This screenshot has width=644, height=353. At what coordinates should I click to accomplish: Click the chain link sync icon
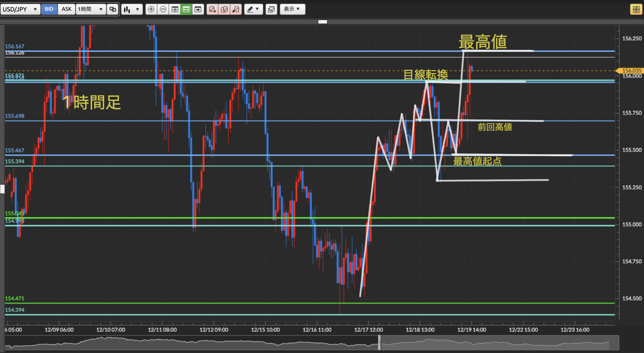(113, 9)
